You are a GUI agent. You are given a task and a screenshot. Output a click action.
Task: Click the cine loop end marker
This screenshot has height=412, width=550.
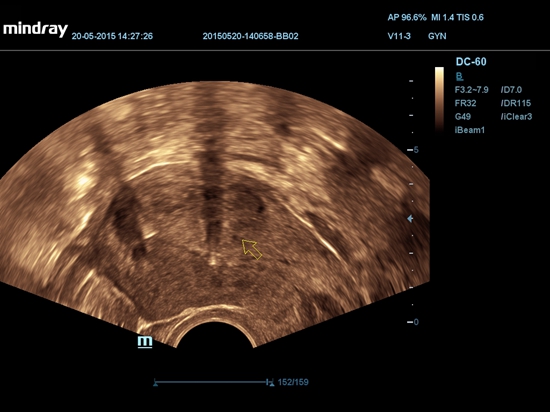271,383
